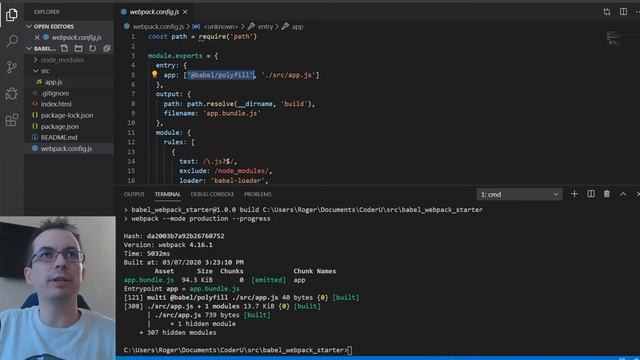Collapse all folders in the explorer

click(x=107, y=48)
